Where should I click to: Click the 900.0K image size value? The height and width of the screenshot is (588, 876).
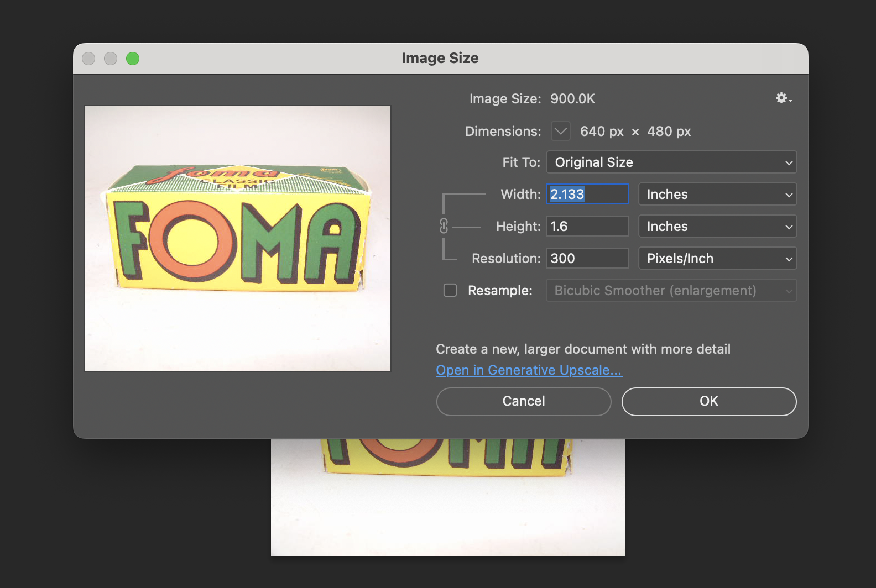click(x=572, y=99)
